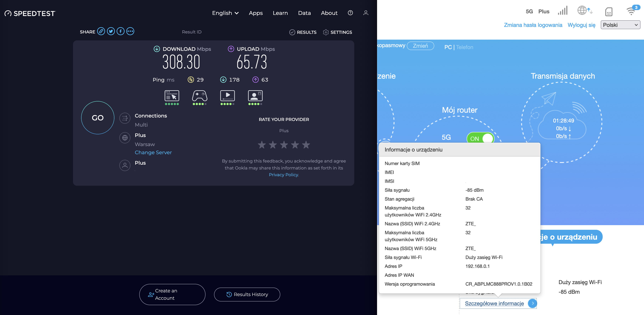This screenshot has height=315, width=644.
Task: Click the Change Server link
Action: click(x=153, y=152)
